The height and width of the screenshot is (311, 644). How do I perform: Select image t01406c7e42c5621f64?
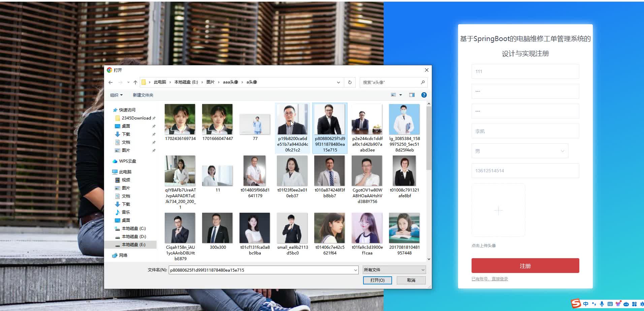click(329, 234)
